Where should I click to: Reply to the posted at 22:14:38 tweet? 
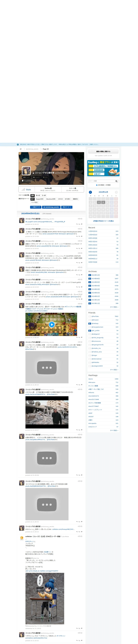coord(77,263)
